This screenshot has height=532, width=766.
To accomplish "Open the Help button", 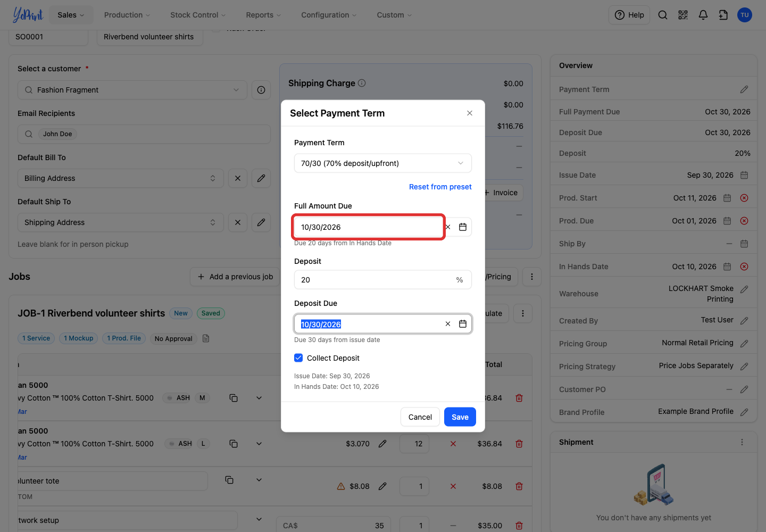I will click(629, 15).
